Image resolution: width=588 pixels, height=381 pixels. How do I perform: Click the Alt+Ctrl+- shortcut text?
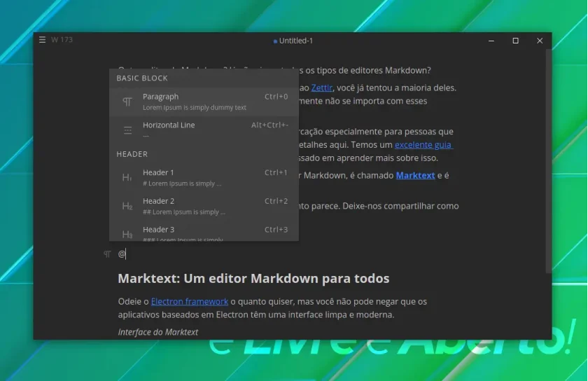pos(269,125)
